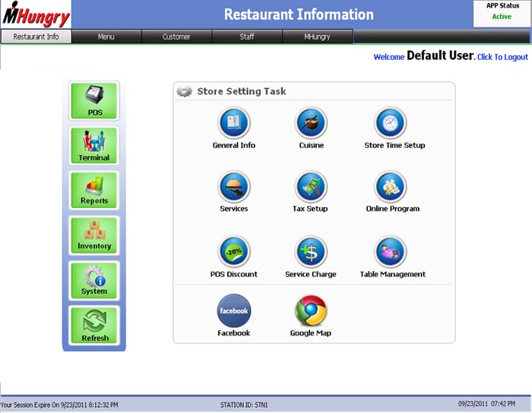Open Inventory in the sidebar
This screenshot has width=532, height=413.
point(95,235)
